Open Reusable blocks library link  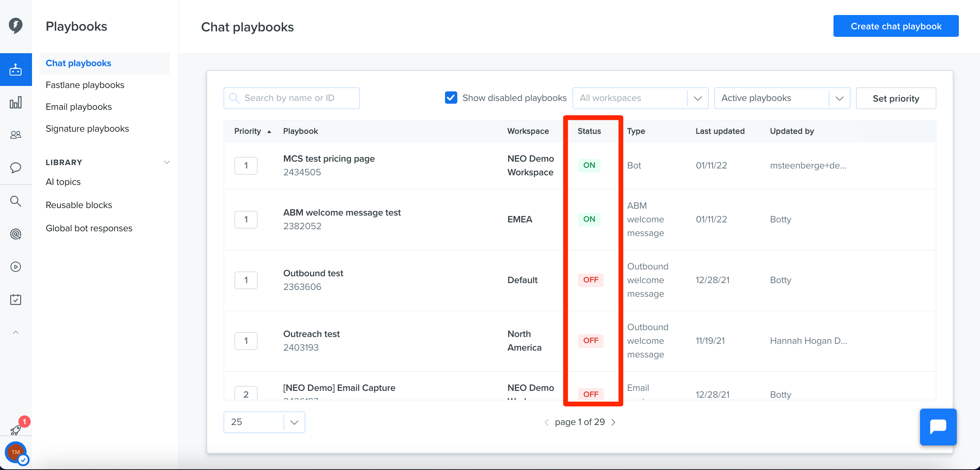79,205
